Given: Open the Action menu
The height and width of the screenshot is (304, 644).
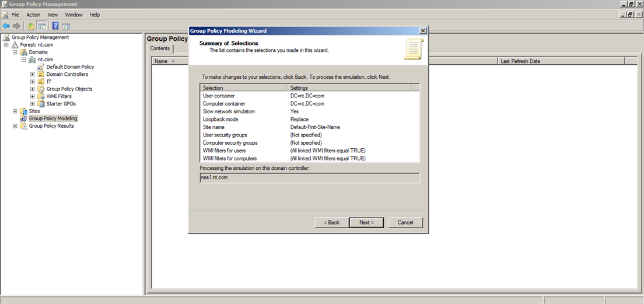Looking at the screenshot, I should tap(33, 15).
